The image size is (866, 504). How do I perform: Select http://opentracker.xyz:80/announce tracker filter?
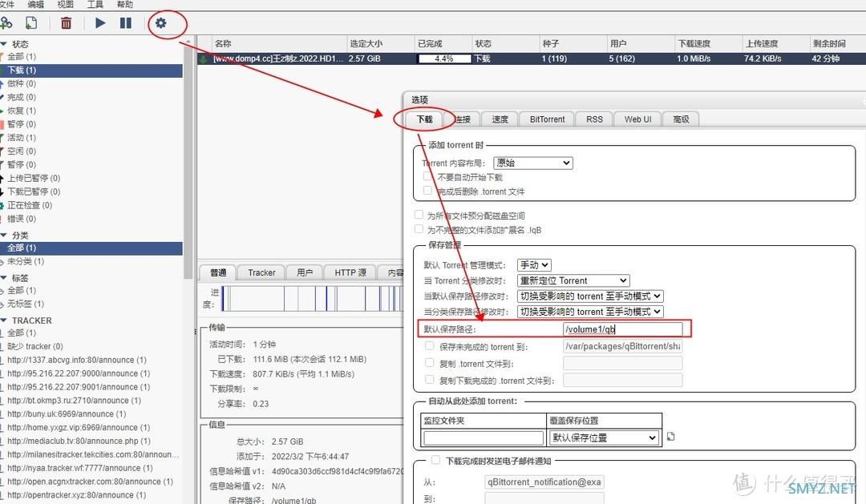tap(91, 495)
